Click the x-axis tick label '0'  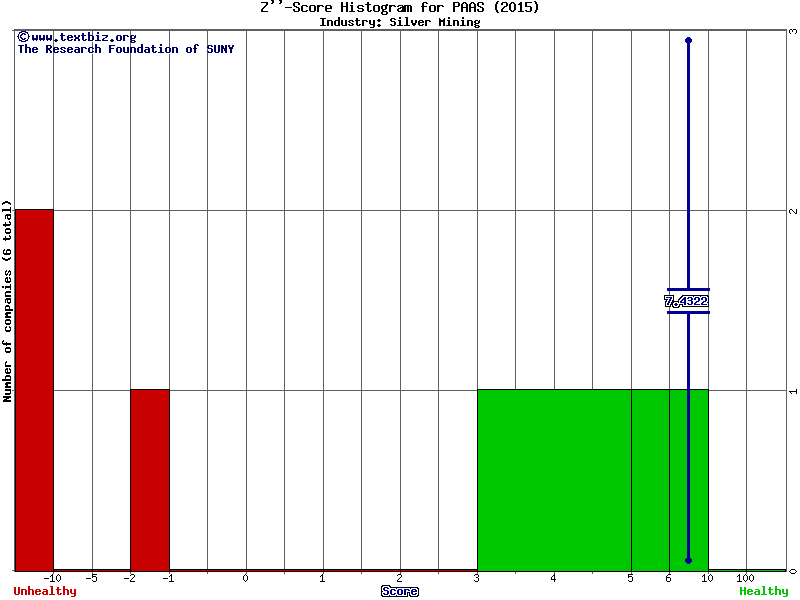[x=245, y=578]
